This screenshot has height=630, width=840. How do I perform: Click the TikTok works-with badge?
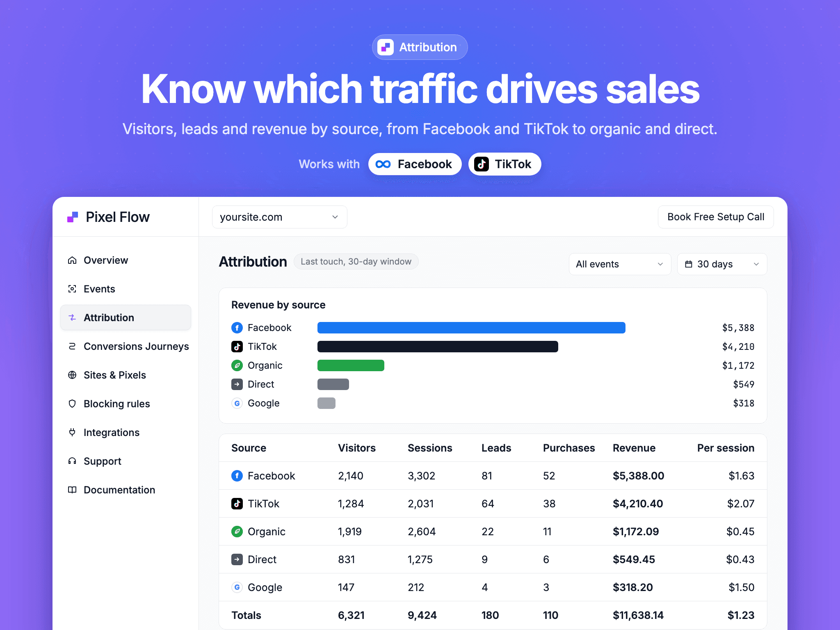[505, 164]
